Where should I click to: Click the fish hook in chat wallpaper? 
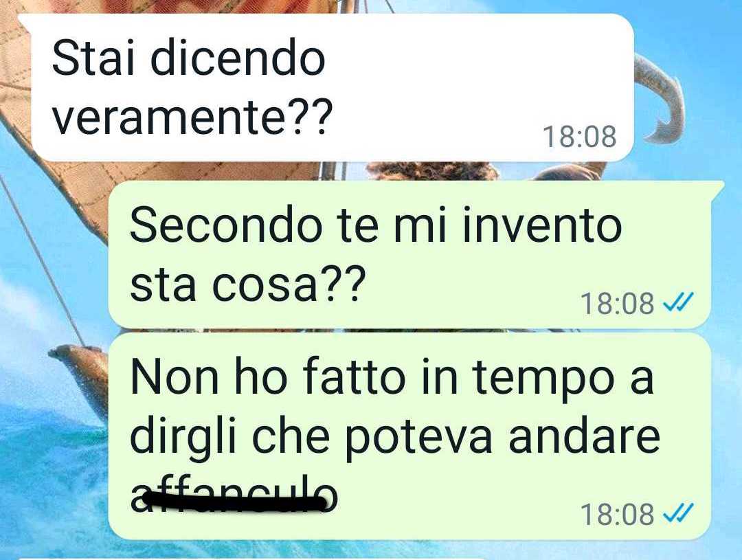click(660, 100)
